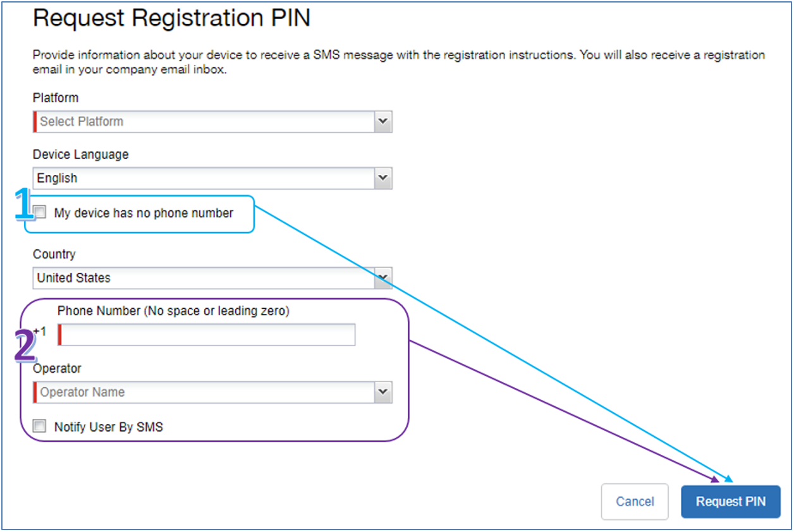This screenshot has width=794, height=532.
Task: Click the Request PIN button
Action: 730,501
